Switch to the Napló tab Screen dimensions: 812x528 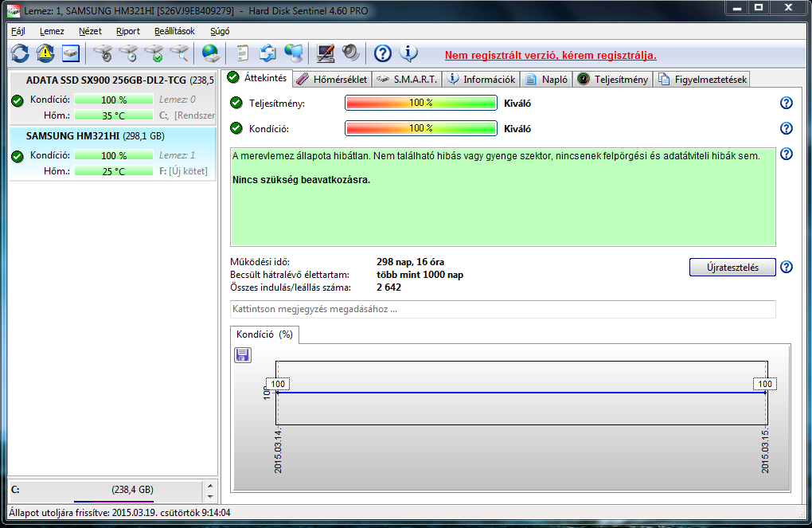coord(547,80)
